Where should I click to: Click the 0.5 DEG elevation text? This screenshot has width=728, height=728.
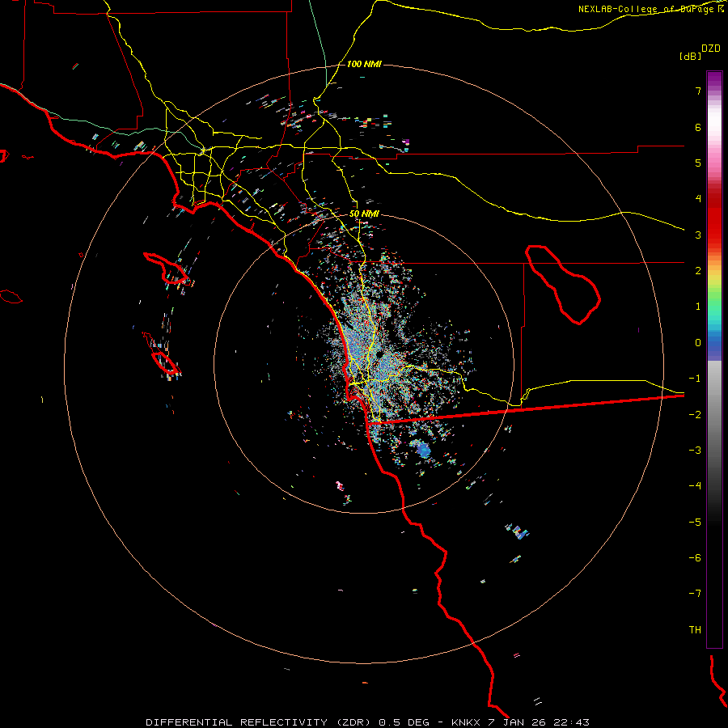(x=405, y=722)
